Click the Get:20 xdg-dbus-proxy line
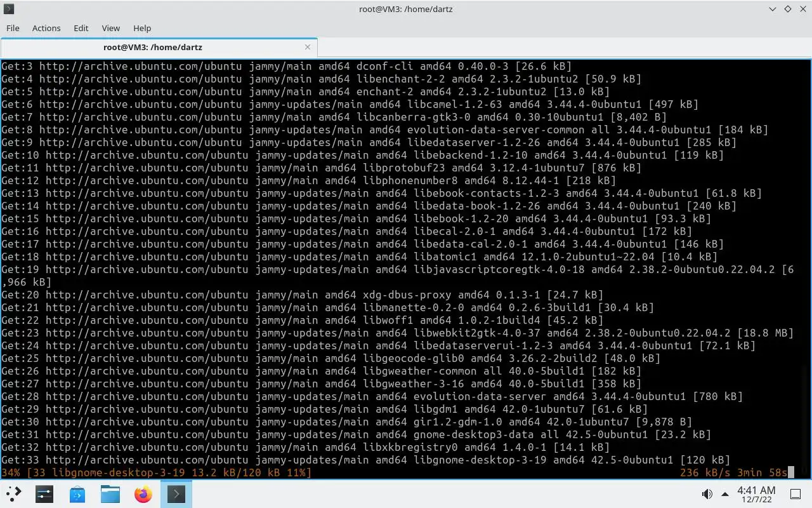The height and width of the screenshot is (508, 812). [x=302, y=295]
